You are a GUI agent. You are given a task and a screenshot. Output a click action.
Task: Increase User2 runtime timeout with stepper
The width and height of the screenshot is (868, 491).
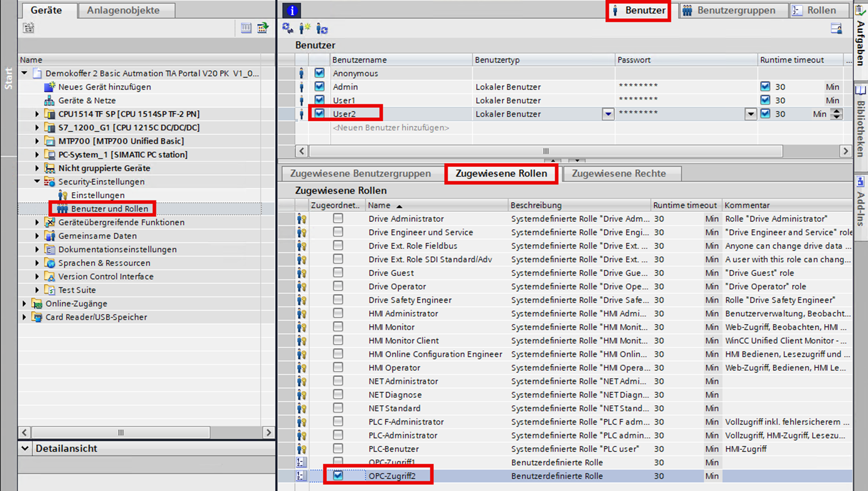tap(836, 111)
